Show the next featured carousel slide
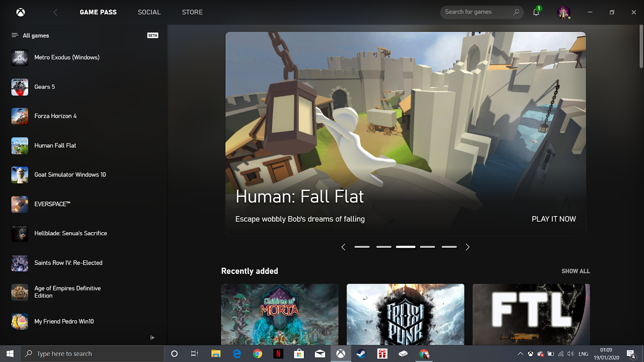This screenshot has height=362, width=644. click(x=467, y=247)
